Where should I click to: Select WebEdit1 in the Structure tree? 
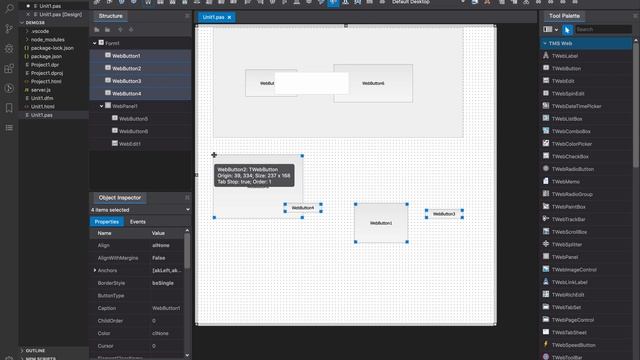coord(130,144)
